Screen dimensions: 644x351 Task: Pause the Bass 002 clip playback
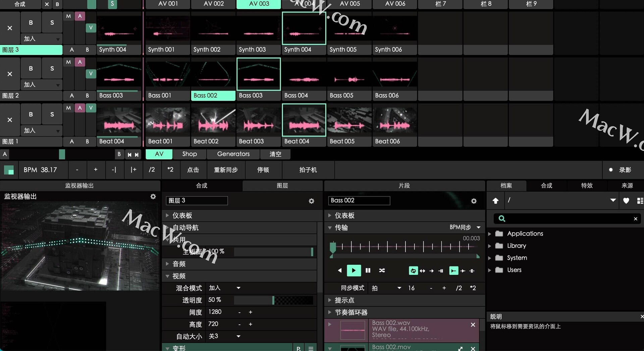click(x=368, y=270)
